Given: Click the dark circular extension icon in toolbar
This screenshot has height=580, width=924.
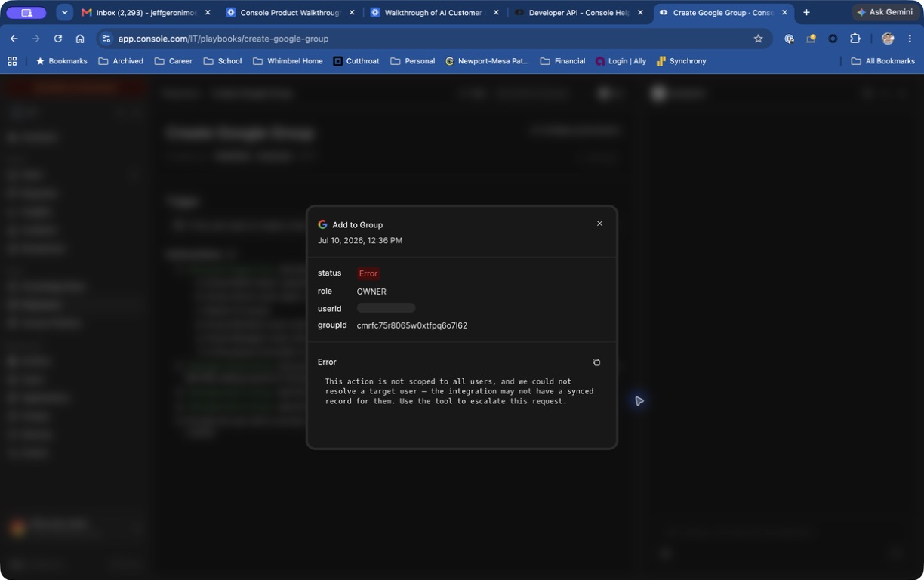Looking at the screenshot, I should [833, 39].
